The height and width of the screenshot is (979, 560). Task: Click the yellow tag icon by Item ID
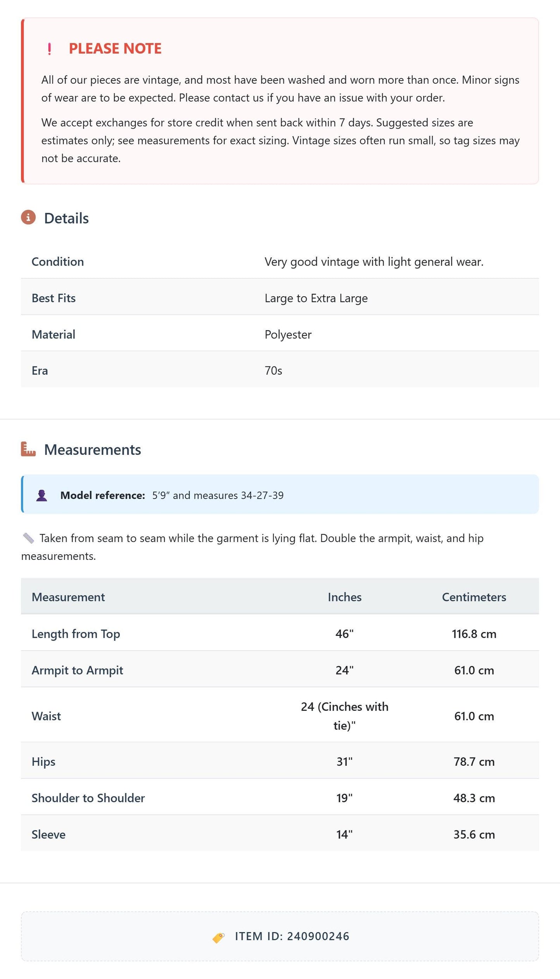point(219,937)
